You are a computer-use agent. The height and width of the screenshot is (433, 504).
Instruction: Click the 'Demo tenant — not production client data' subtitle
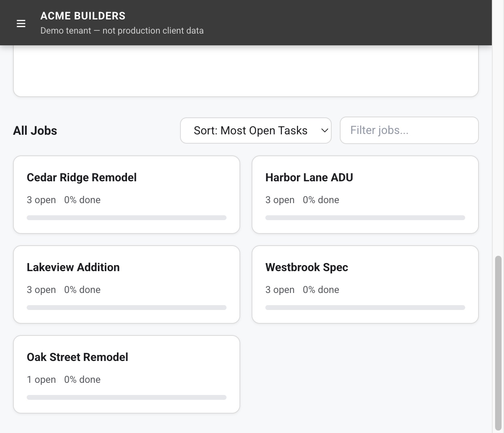(122, 31)
